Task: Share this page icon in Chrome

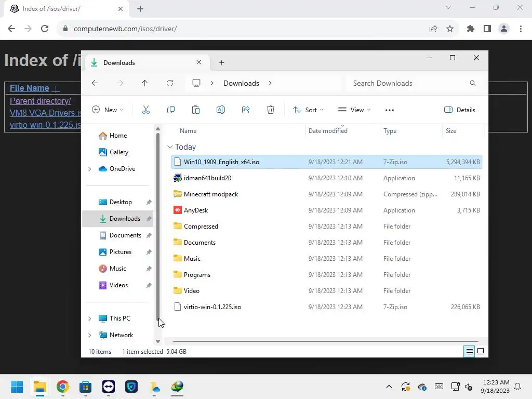Action: click(x=433, y=29)
